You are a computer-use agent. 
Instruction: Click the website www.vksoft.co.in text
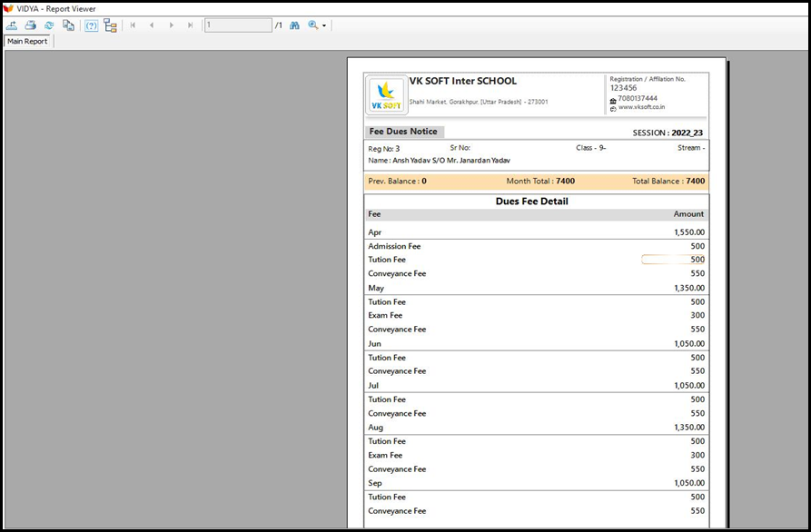coord(641,107)
